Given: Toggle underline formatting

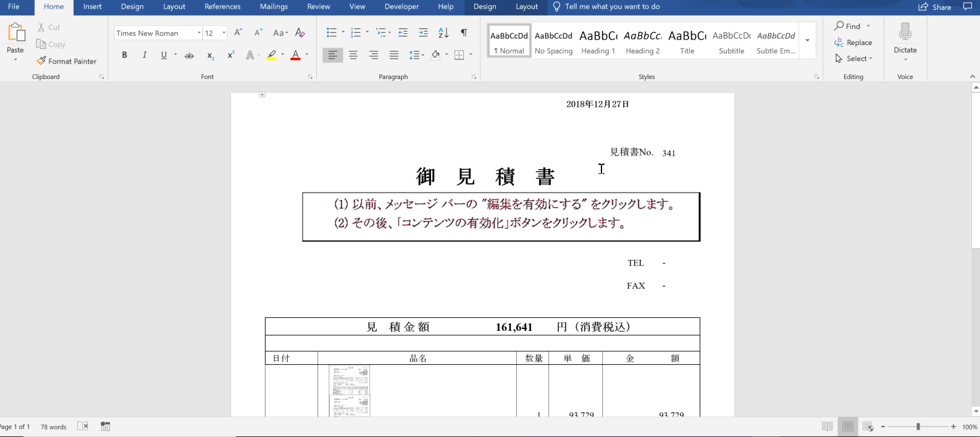Looking at the screenshot, I should click(164, 56).
